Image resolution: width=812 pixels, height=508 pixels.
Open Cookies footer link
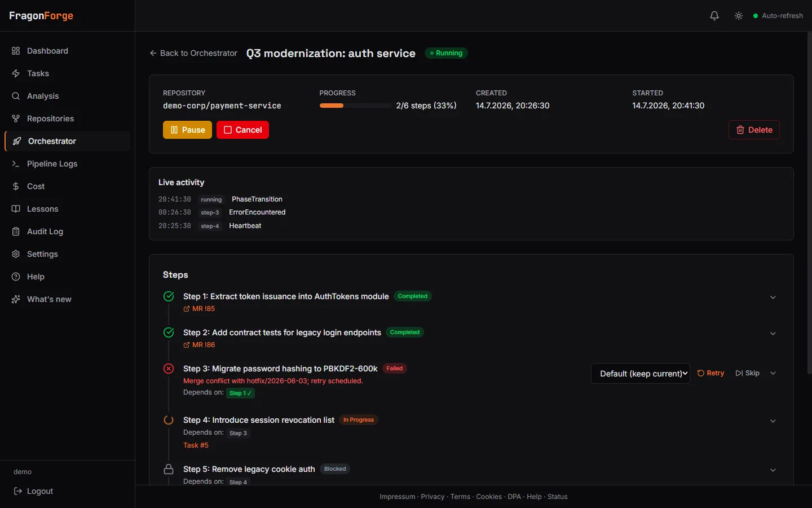click(489, 497)
